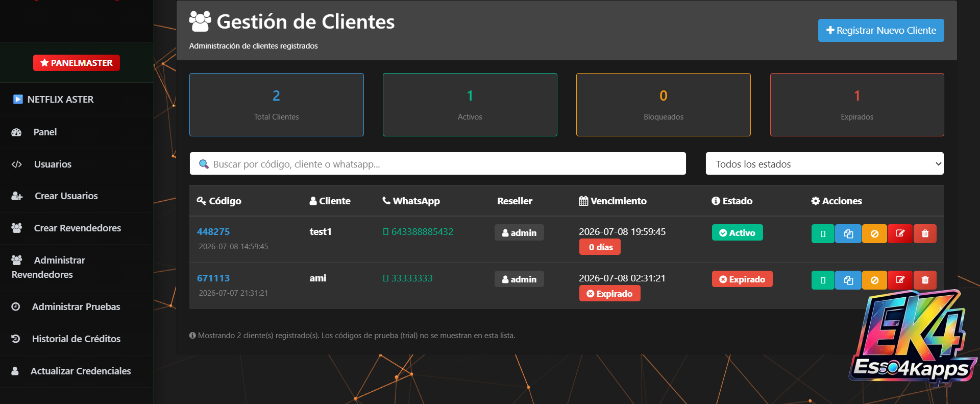Open the Todos los estados dropdown

click(x=824, y=163)
